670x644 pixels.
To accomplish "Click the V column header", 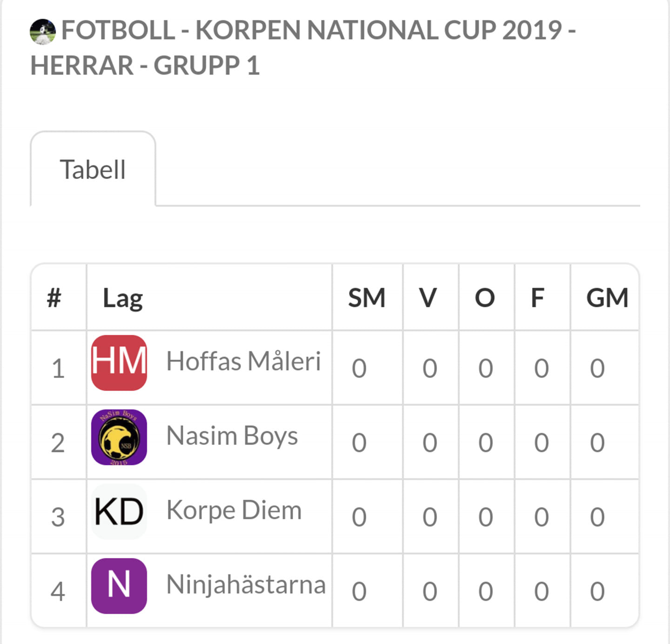I will click(428, 298).
